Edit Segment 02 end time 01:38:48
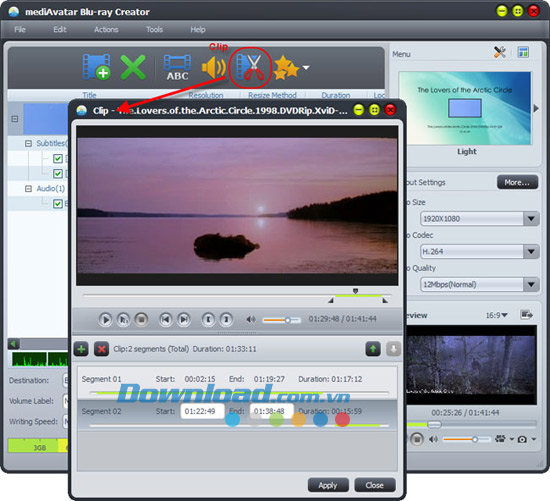550x501 pixels. pyautogui.click(x=271, y=411)
